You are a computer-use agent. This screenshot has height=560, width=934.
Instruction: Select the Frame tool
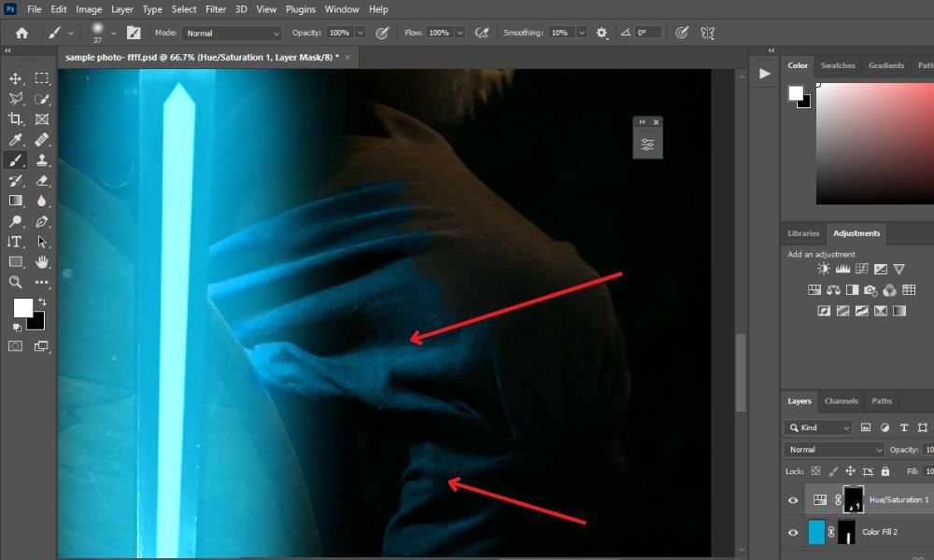(42, 119)
